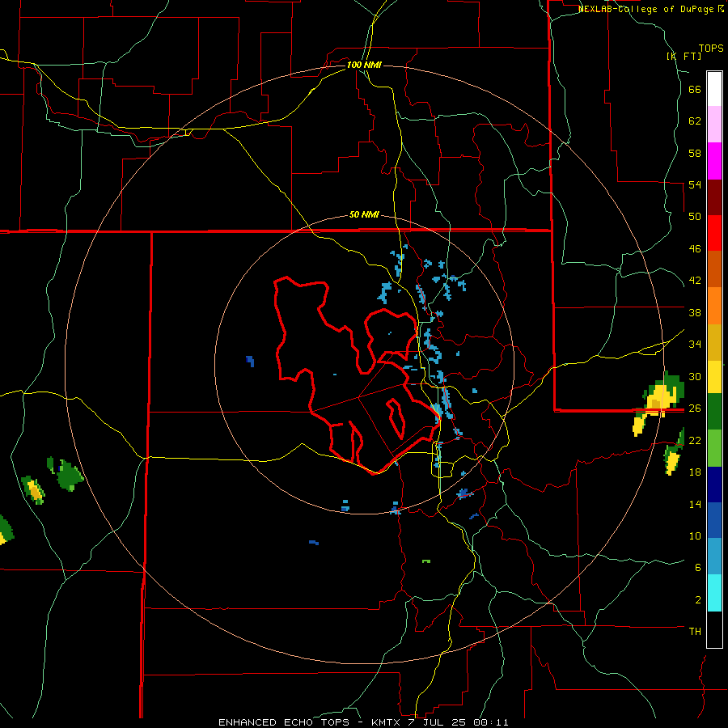Screen dimensions: 728x728
Task: Click the '66' legend value
Action: 695,90
